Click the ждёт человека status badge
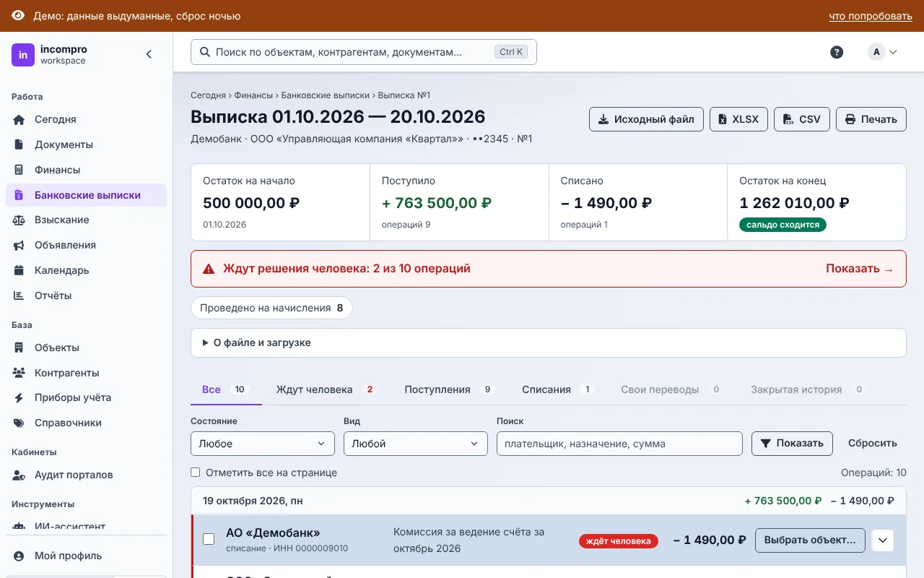This screenshot has width=924, height=578. pyautogui.click(x=619, y=540)
